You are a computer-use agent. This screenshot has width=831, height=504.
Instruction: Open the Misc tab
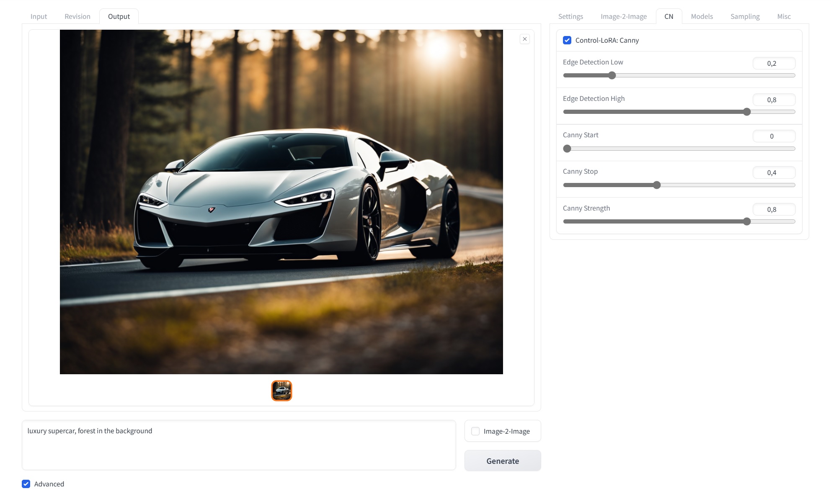click(x=784, y=16)
